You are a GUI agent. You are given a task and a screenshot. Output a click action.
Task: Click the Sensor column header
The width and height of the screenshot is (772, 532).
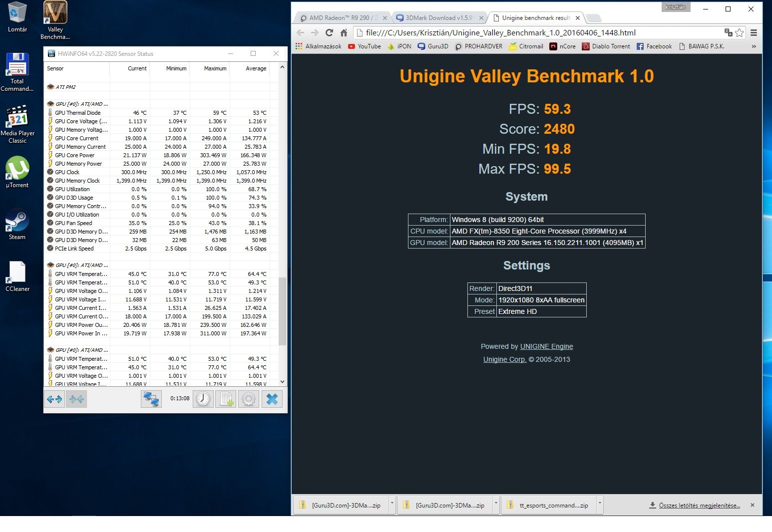tap(77, 68)
